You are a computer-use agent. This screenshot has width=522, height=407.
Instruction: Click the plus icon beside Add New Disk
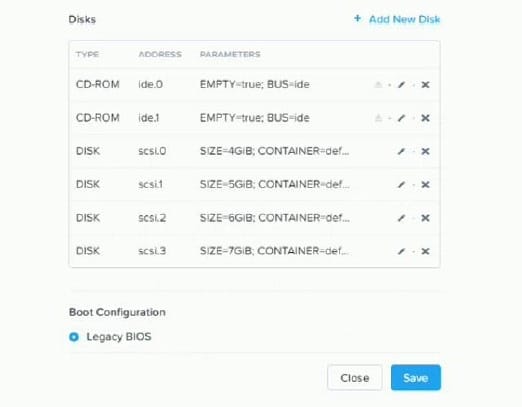(357, 18)
